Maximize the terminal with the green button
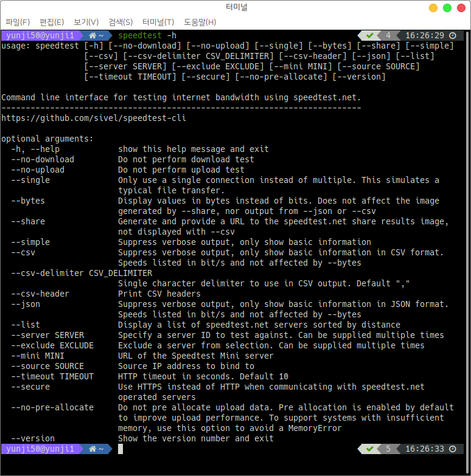 click(447, 8)
